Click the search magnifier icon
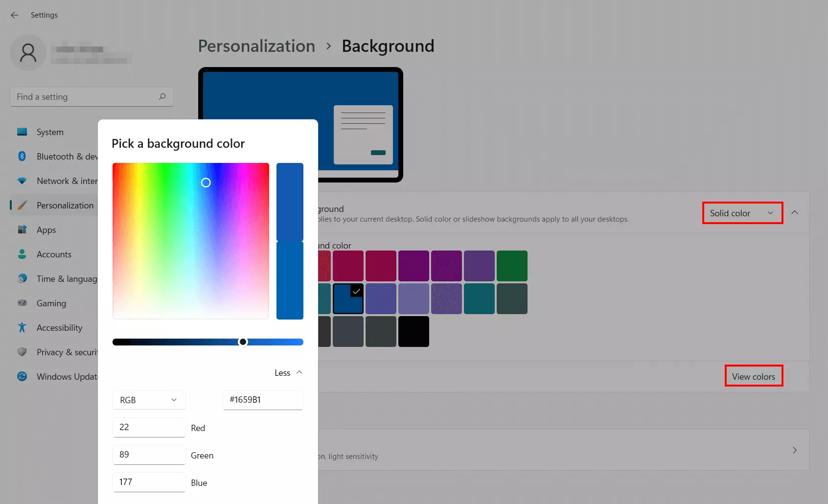The height and width of the screenshot is (504, 828). (x=162, y=97)
